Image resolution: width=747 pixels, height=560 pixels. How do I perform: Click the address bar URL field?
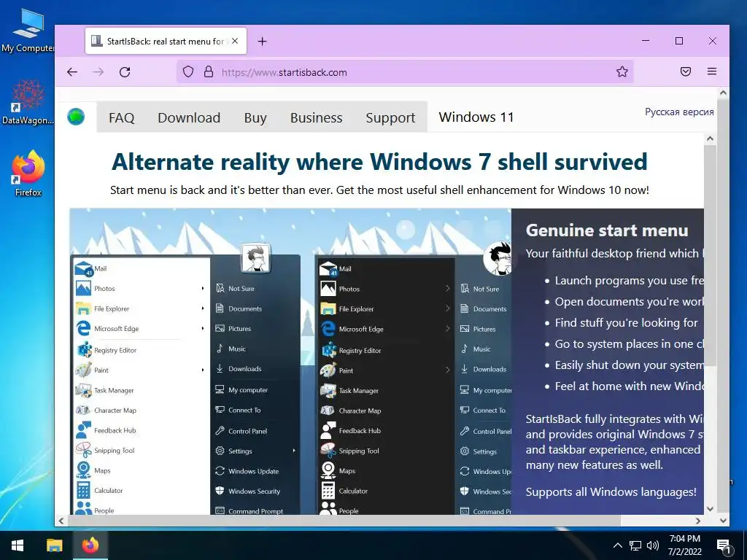(405, 72)
